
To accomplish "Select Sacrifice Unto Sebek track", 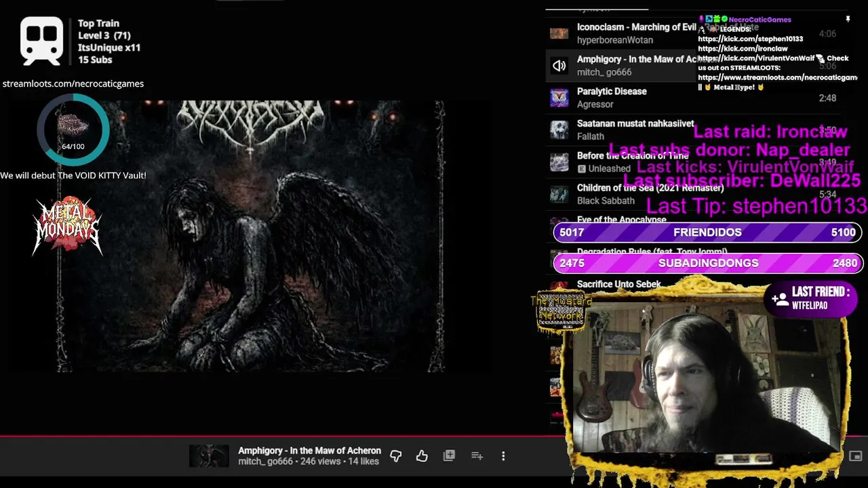I will click(x=618, y=285).
